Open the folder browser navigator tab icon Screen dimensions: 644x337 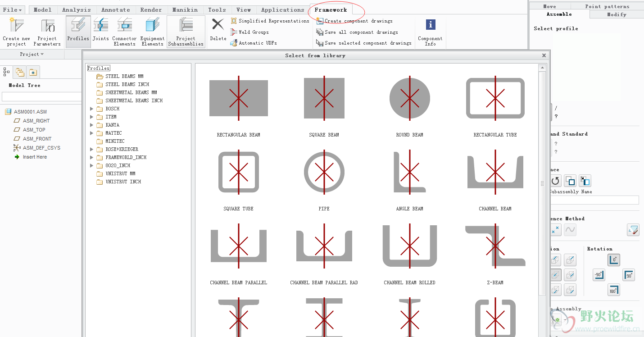tap(19, 72)
